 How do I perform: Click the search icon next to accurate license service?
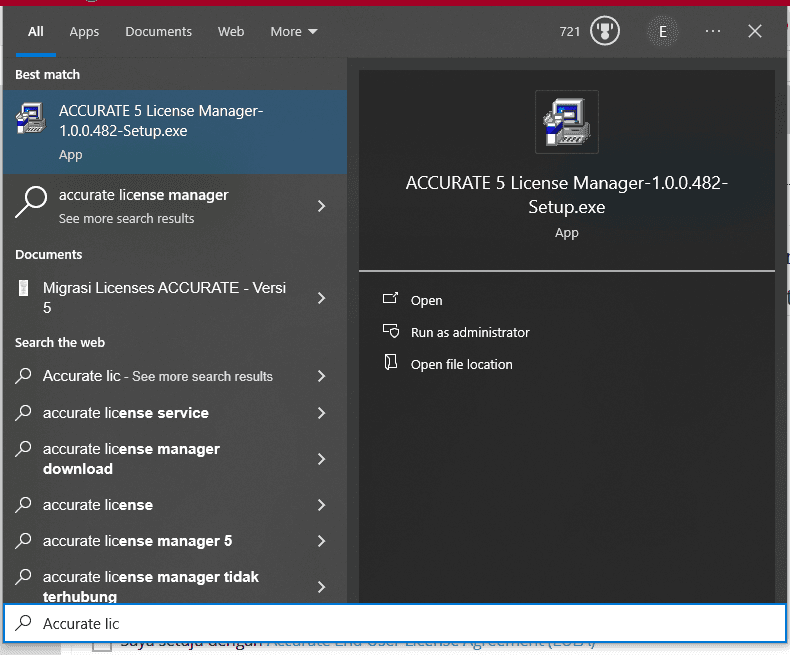[x=23, y=413]
